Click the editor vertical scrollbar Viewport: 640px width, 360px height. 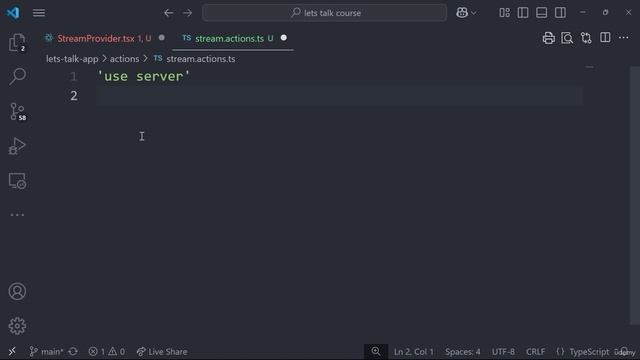pos(635,196)
